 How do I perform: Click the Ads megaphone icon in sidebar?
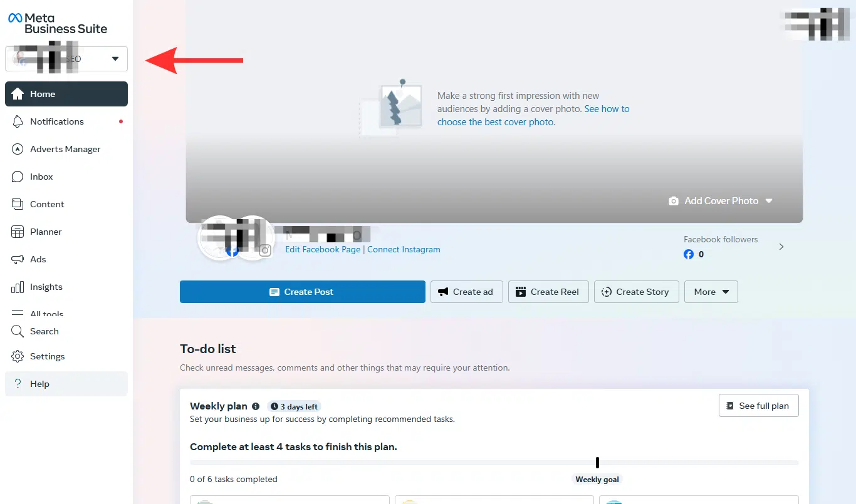18,259
